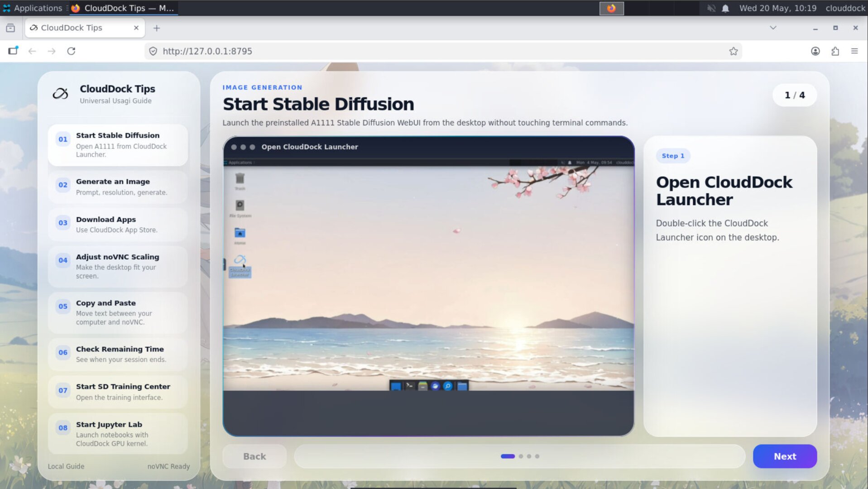Image resolution: width=868 pixels, height=489 pixels.
Task: Click the site security shield icon
Action: click(153, 51)
